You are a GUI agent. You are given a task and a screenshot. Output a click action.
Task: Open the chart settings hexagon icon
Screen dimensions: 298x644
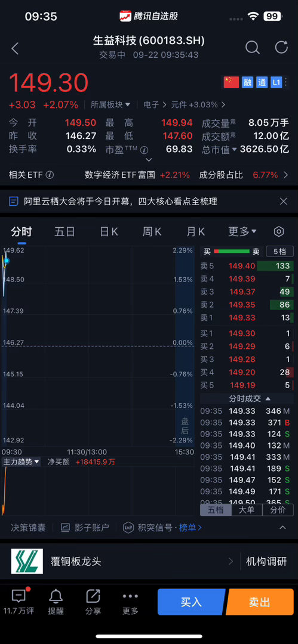point(279,231)
